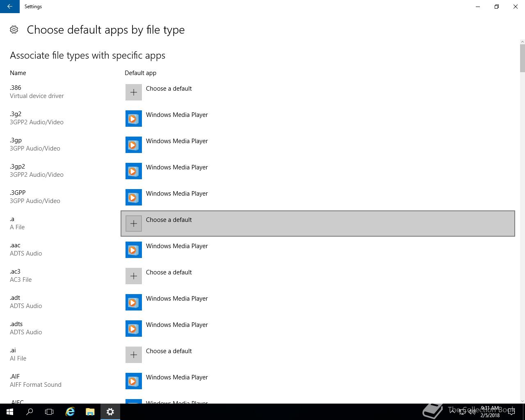Screen dimensions: 525x420
Task: Click the Windows Media Player icon for .3g2
Action: click(x=134, y=119)
